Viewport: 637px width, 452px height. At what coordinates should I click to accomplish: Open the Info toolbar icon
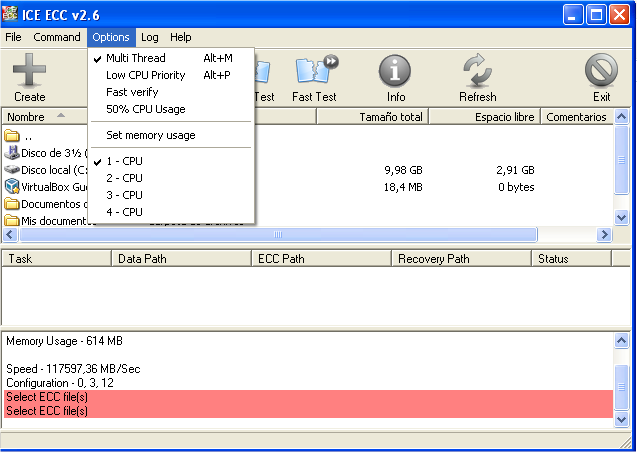(395, 71)
